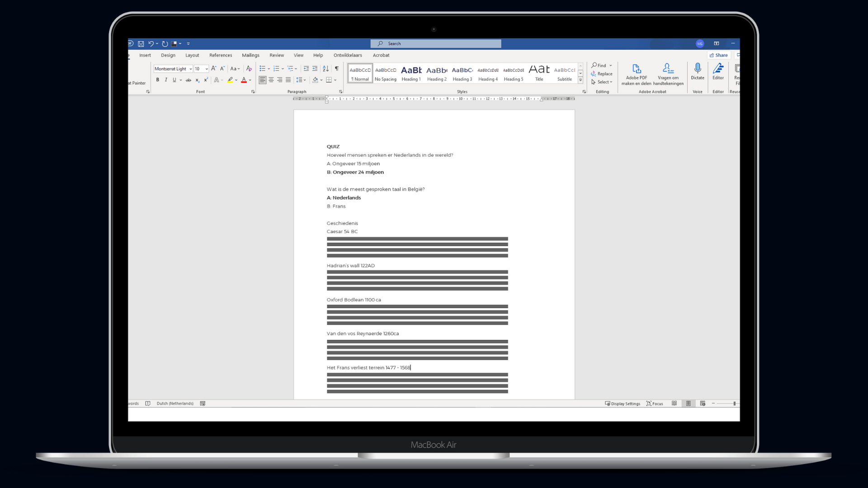This screenshot has height=488, width=868.
Task: Toggle italic formatting
Action: tap(166, 80)
